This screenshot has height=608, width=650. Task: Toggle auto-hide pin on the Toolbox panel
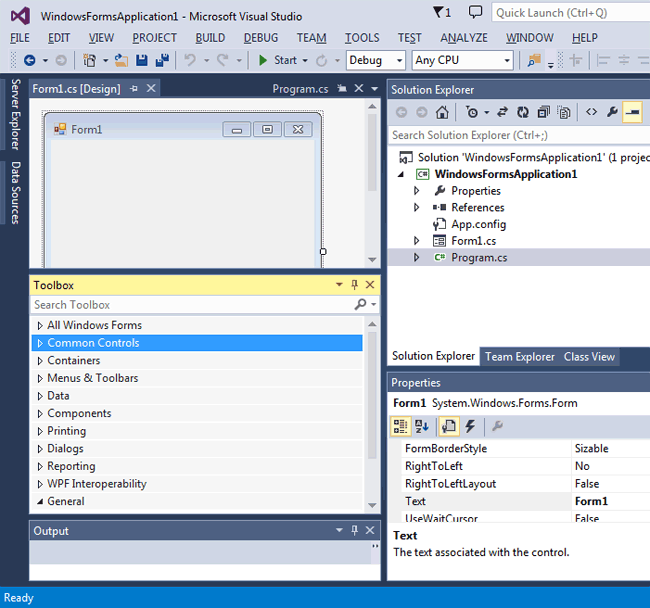[x=354, y=285]
